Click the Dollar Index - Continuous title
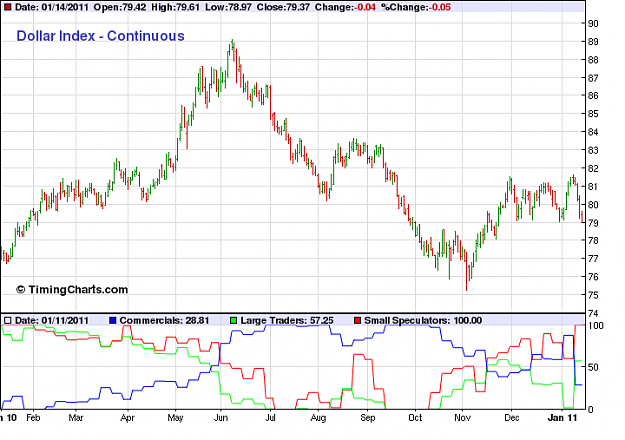The height and width of the screenshot is (440, 625). 100,36
